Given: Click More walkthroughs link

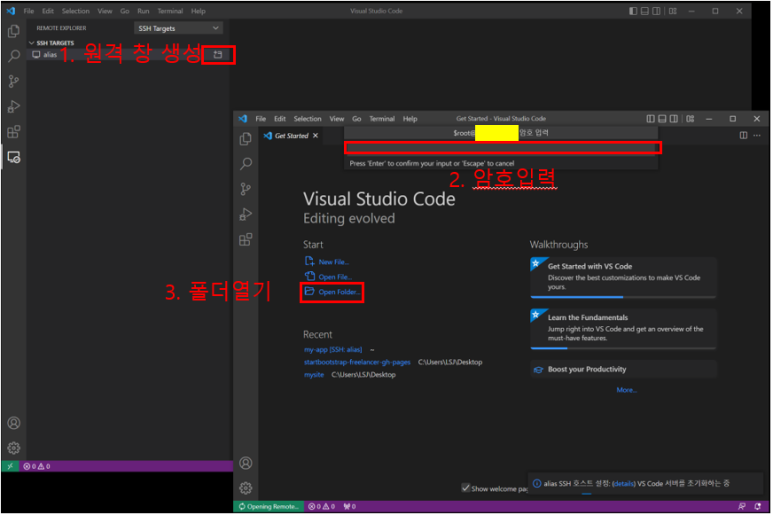Looking at the screenshot, I should point(627,390).
